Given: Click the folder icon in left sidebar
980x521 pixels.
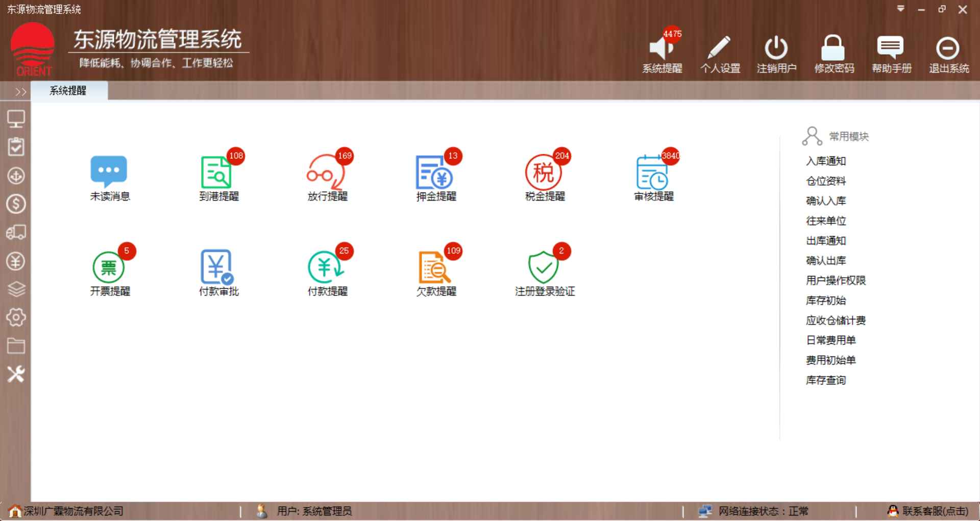Looking at the screenshot, I should click(16, 346).
